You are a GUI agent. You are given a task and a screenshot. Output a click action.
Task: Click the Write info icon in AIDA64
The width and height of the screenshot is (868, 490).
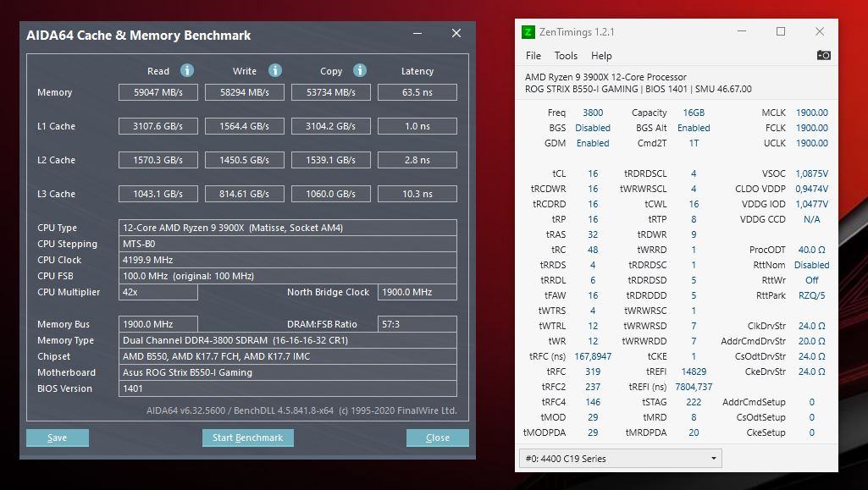(x=275, y=70)
